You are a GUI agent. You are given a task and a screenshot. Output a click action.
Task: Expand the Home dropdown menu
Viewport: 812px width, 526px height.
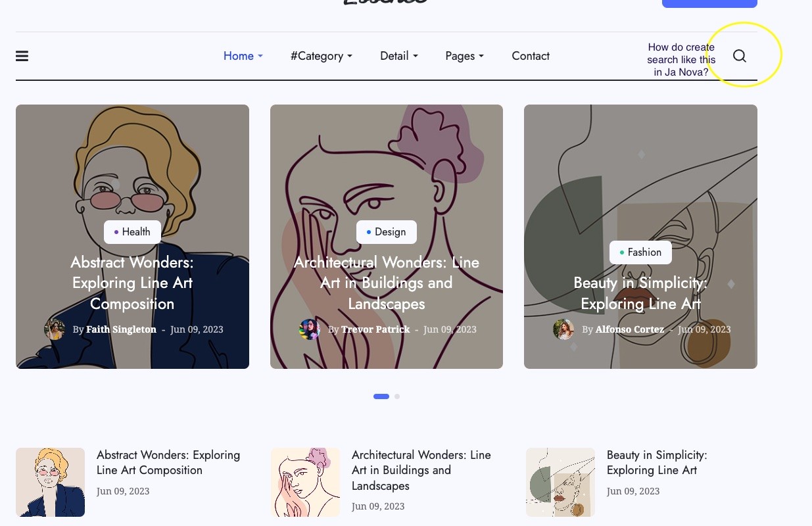click(243, 56)
